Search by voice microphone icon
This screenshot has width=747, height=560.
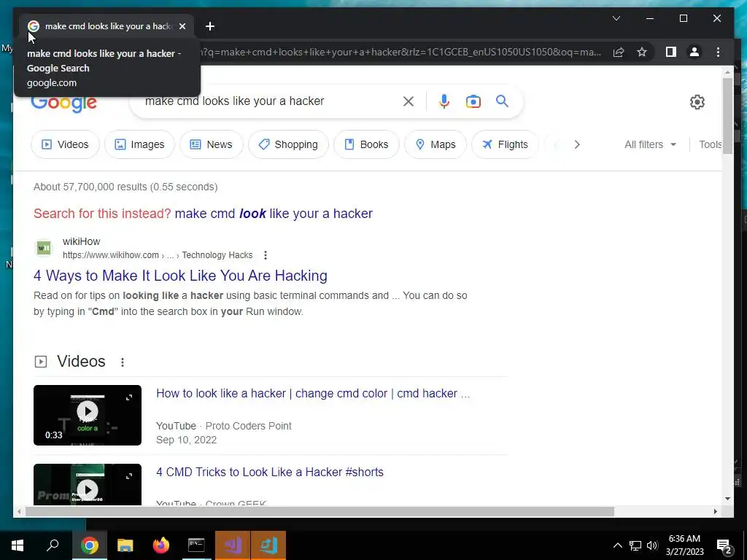tap(444, 101)
